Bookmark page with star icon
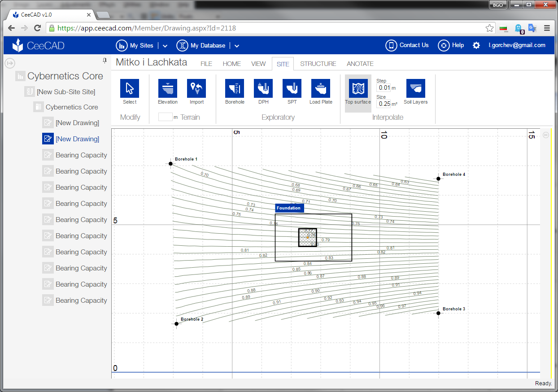Viewport: 558px width, 392px height. point(489,28)
